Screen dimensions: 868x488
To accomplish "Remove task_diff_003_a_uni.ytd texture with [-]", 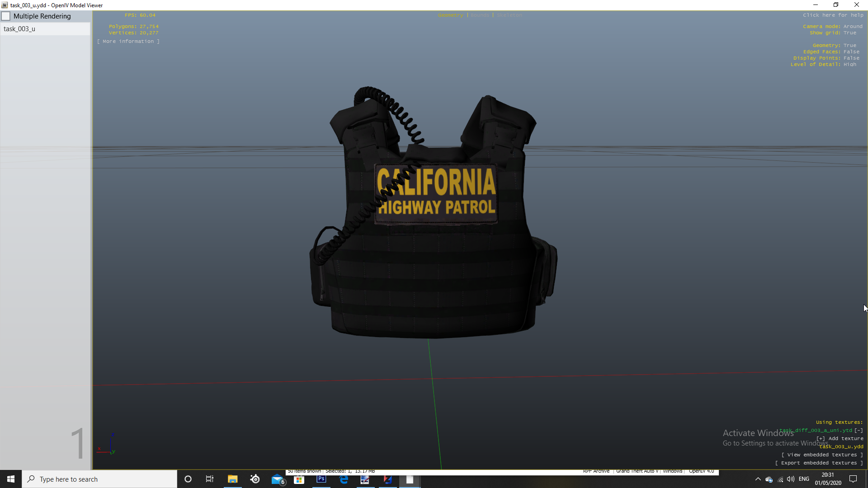I will coord(859,431).
